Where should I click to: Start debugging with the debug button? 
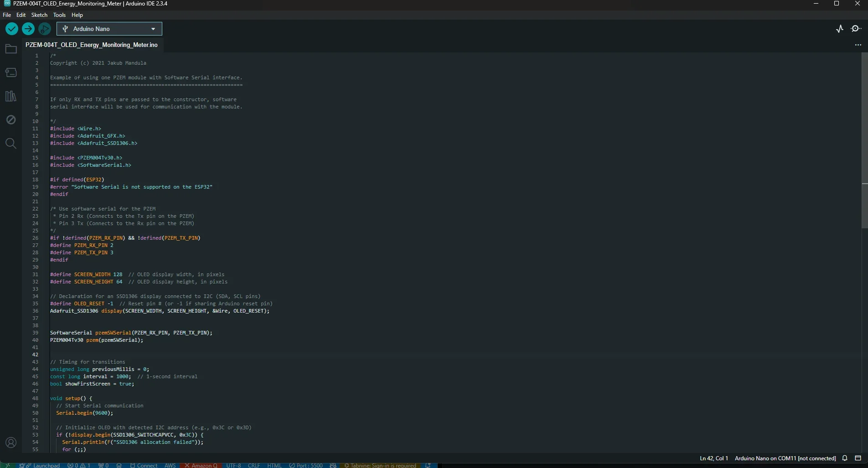coord(45,29)
